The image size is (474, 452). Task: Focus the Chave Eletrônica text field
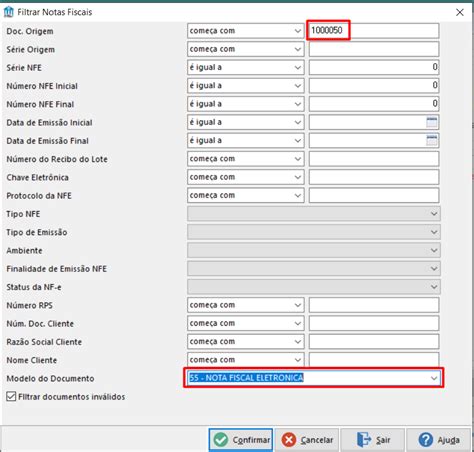click(x=374, y=177)
